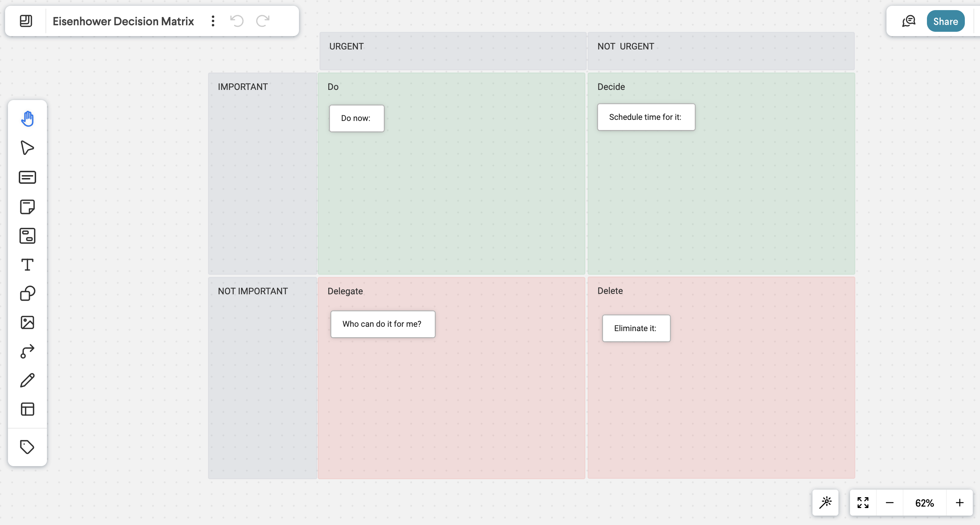Pick the sticky note tool
Screen dimensions: 980x525
pyautogui.click(x=27, y=207)
